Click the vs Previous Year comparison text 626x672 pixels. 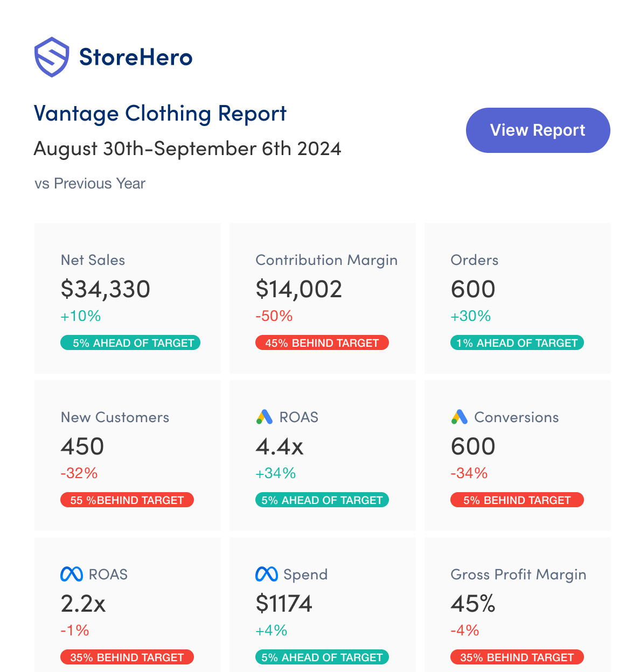coord(90,184)
